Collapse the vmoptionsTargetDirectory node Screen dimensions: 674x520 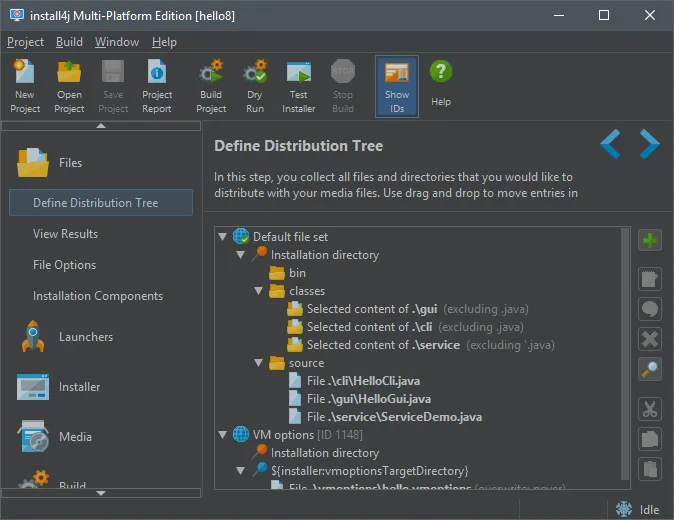[240, 471]
